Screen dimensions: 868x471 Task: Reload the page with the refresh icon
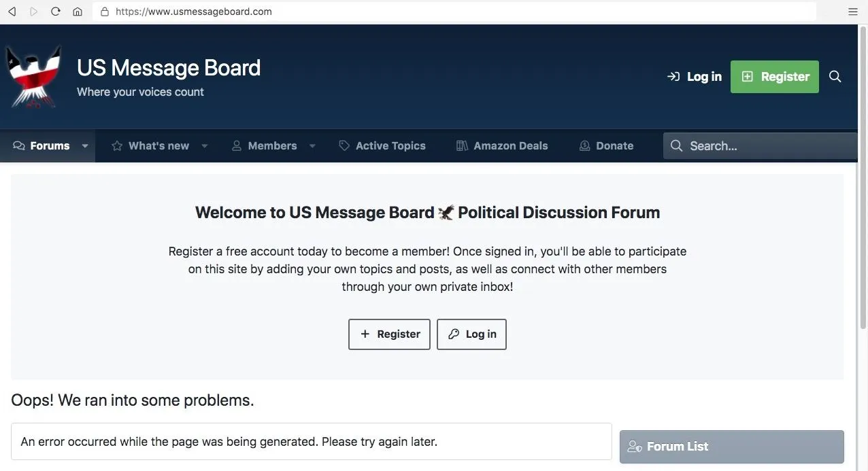coord(56,12)
